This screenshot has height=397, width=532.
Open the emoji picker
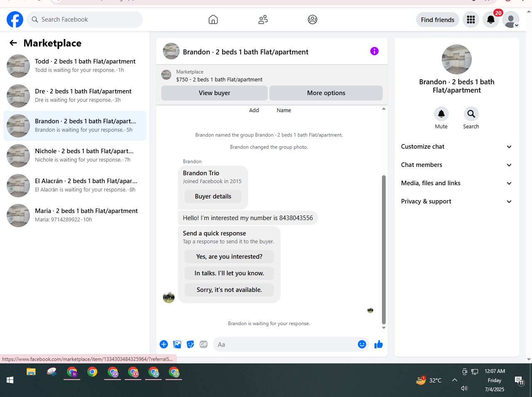tap(362, 344)
